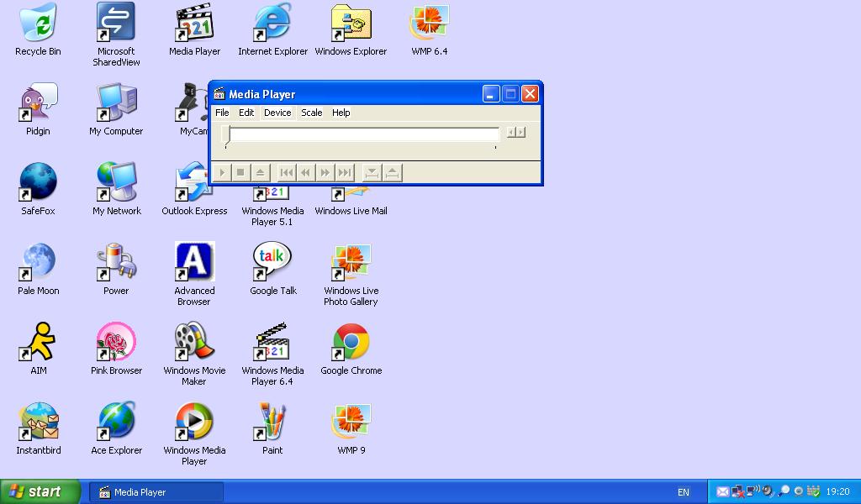Click the Rewind button
The width and height of the screenshot is (861, 504).
pyautogui.click(x=306, y=173)
